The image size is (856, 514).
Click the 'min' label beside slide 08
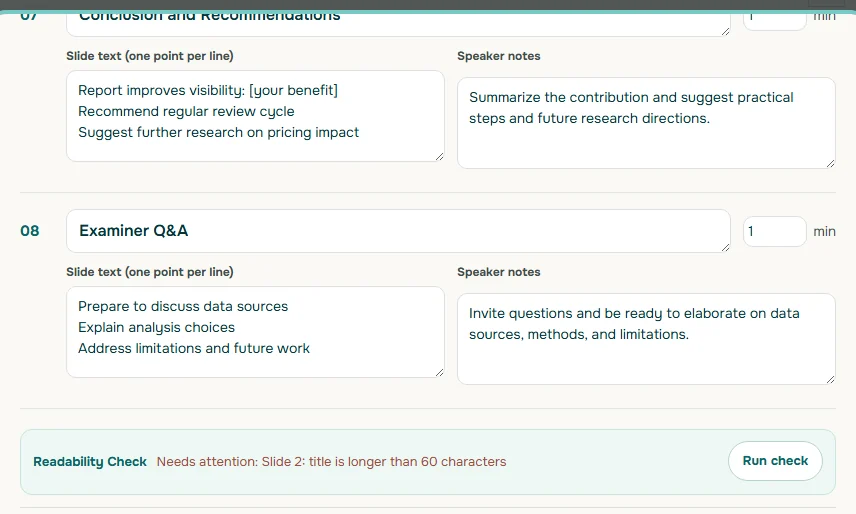click(824, 231)
